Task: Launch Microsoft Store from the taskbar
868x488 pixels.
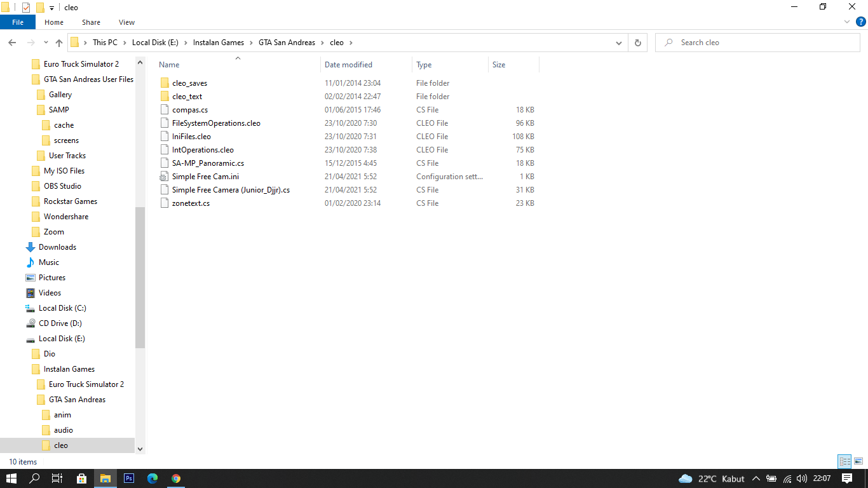Action: [x=81, y=478]
